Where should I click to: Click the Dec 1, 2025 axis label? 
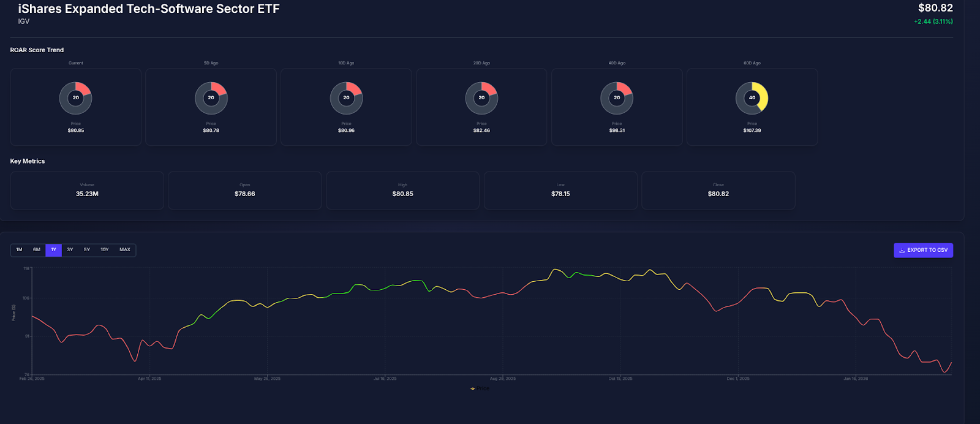pyautogui.click(x=738, y=379)
